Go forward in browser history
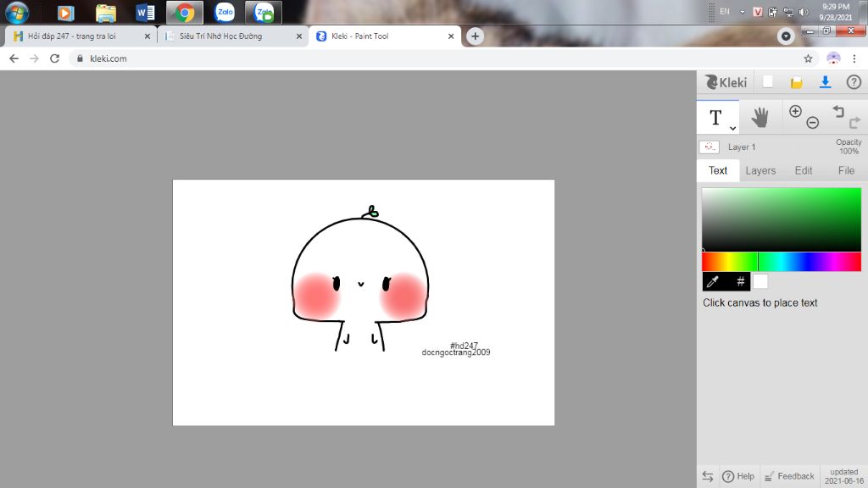This screenshot has width=868, height=488. (x=34, y=58)
